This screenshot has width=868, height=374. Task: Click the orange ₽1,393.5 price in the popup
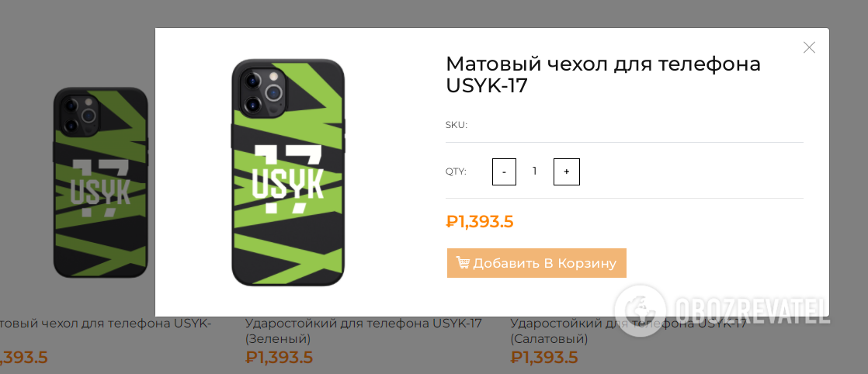click(480, 222)
